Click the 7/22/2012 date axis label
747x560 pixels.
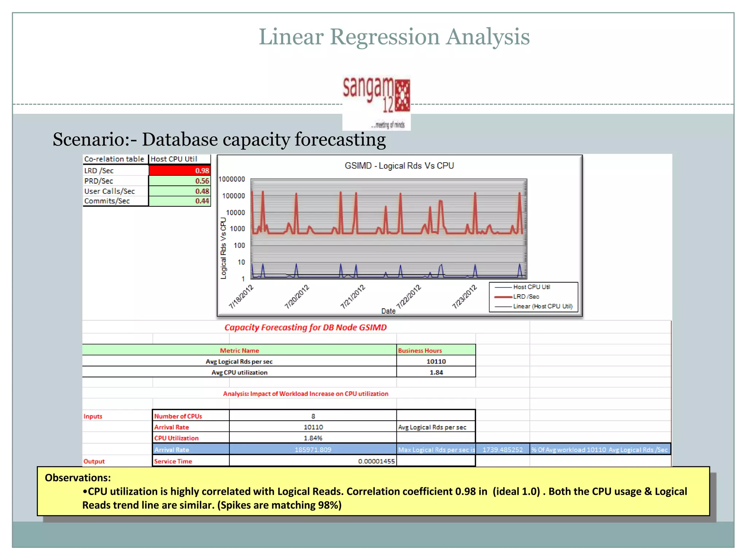[409, 296]
